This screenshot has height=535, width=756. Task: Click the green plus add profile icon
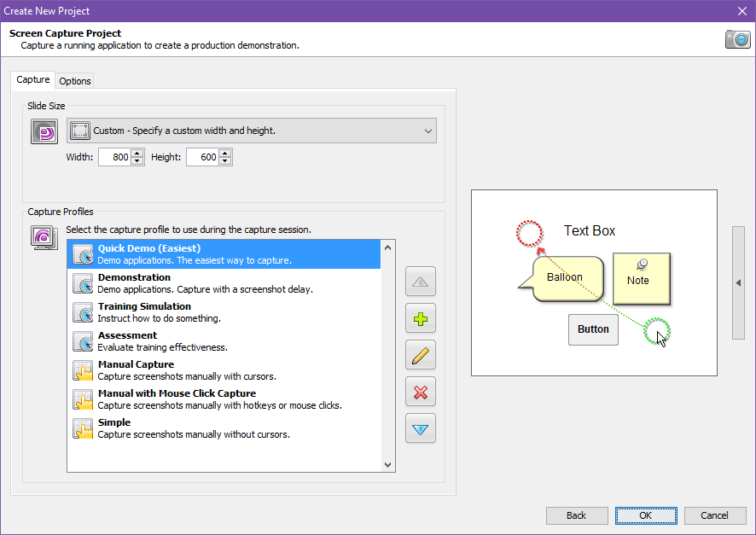pos(421,319)
